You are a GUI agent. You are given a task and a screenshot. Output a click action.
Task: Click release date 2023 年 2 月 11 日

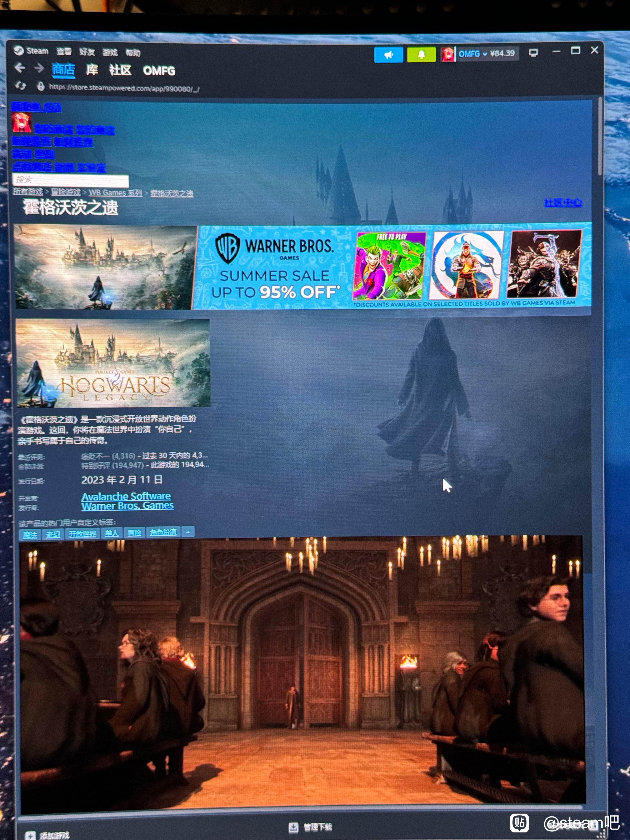point(122,480)
